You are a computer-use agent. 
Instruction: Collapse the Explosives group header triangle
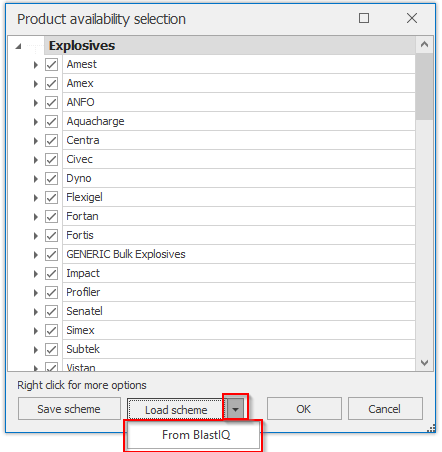coord(19,46)
